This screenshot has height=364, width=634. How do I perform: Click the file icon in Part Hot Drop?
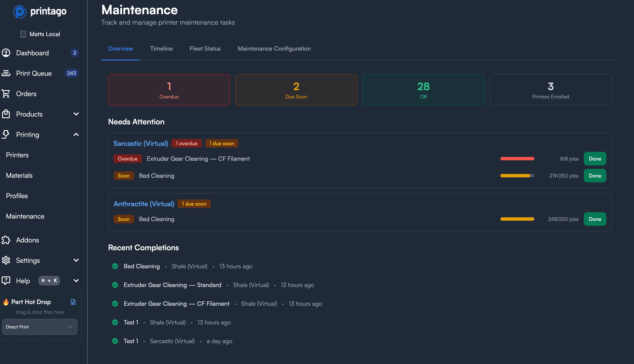click(73, 302)
